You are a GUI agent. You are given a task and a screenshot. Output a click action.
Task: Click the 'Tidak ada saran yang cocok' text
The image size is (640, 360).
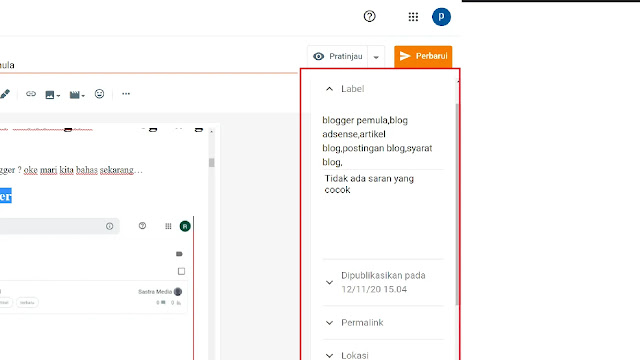click(369, 184)
